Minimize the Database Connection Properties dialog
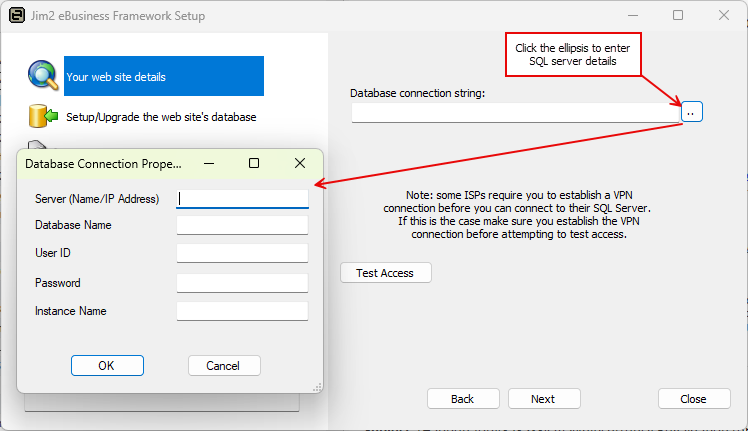 pyautogui.click(x=209, y=164)
